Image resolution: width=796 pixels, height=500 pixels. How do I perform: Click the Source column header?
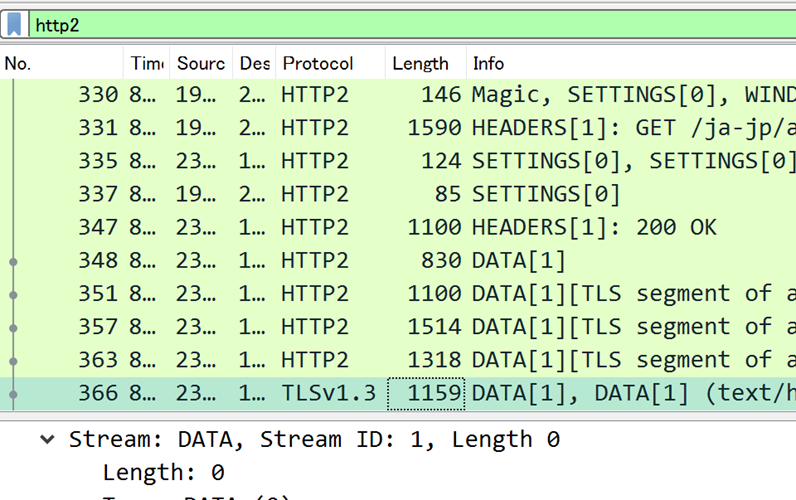(x=201, y=63)
